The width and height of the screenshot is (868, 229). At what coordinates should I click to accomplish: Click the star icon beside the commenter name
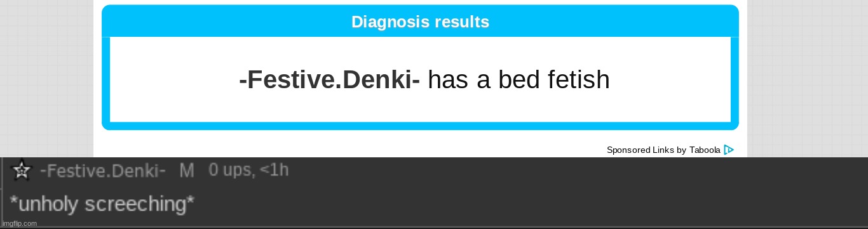(x=22, y=170)
